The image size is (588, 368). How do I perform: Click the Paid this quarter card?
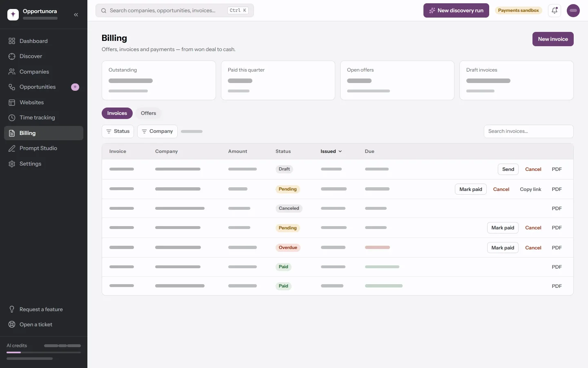(278, 81)
